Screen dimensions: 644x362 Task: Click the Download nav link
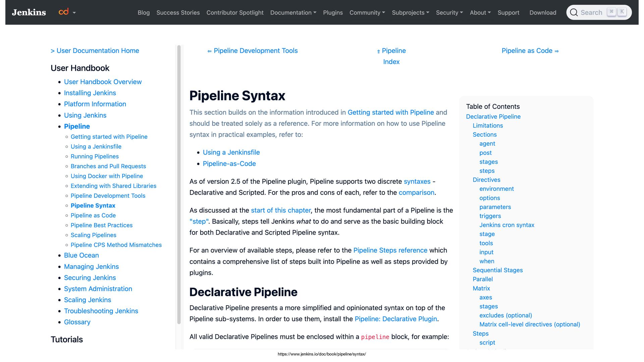point(542,12)
